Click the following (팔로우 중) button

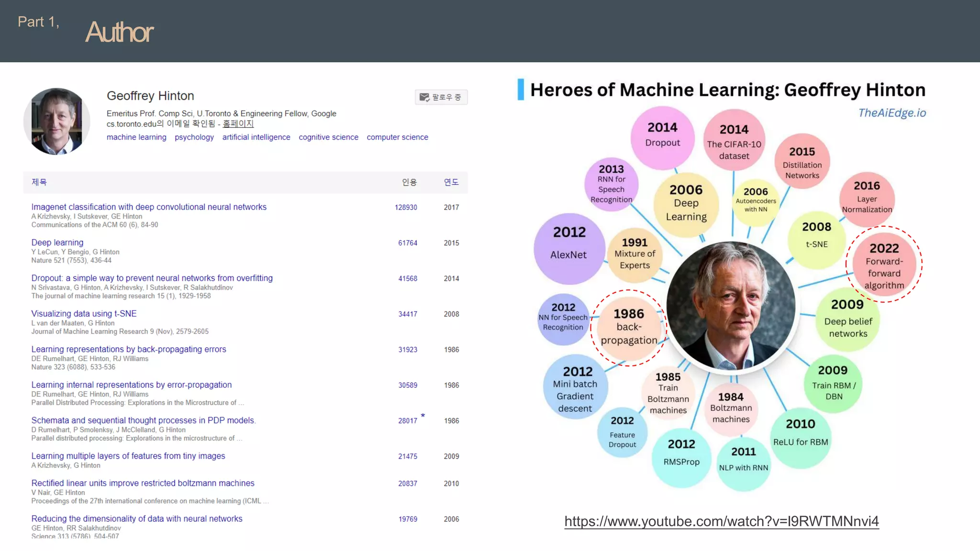(x=441, y=97)
